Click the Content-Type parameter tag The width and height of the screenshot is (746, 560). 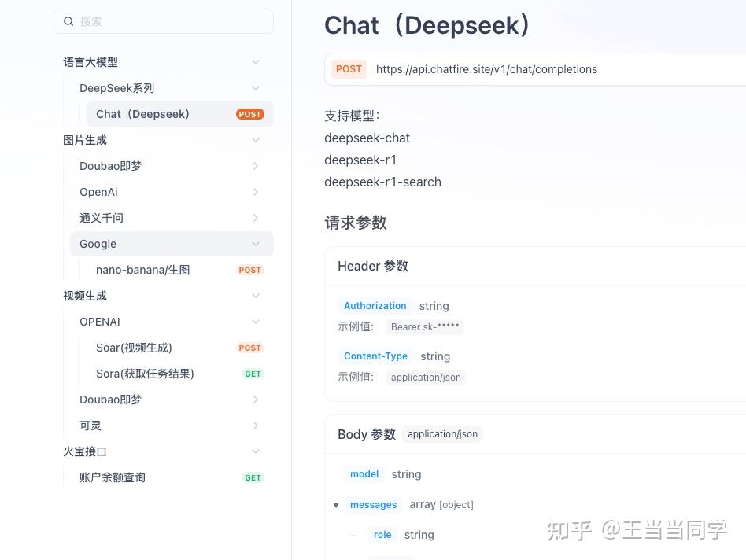point(375,356)
